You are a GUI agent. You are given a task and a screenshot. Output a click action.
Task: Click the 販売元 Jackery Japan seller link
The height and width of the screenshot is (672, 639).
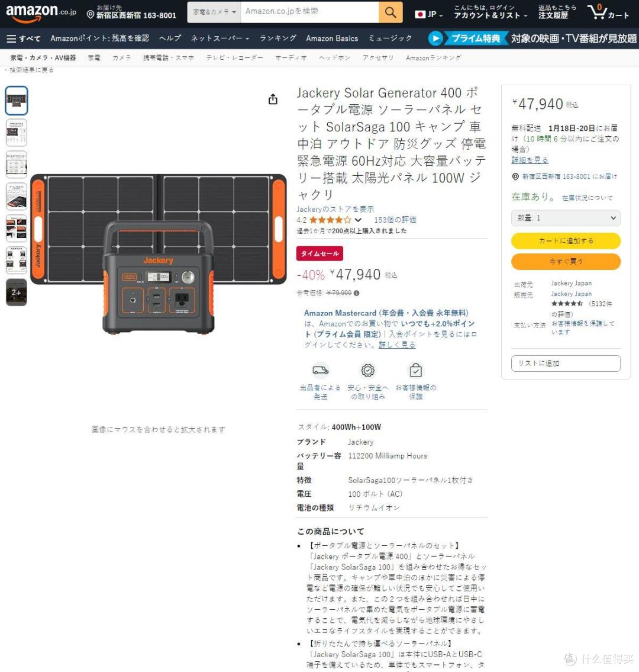(x=572, y=294)
